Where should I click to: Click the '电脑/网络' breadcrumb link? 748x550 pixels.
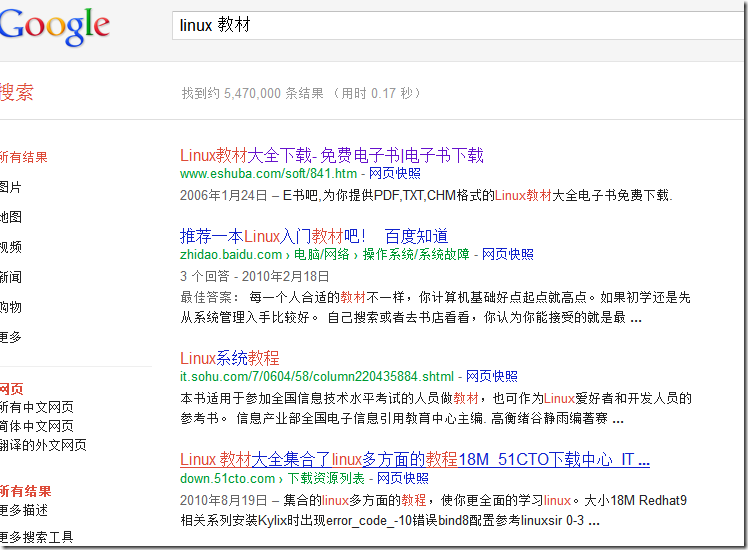pyautogui.click(x=322, y=254)
